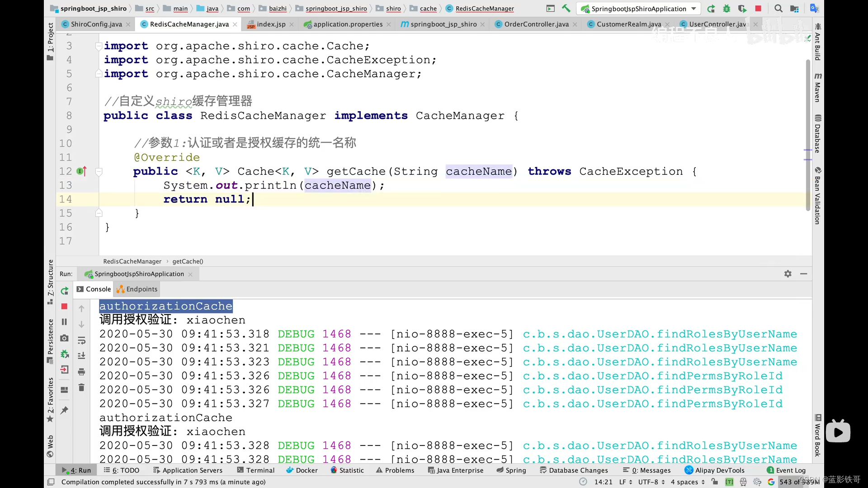868x488 pixels.
Task: Click the override gutter icon on line 12
Action: point(81,171)
